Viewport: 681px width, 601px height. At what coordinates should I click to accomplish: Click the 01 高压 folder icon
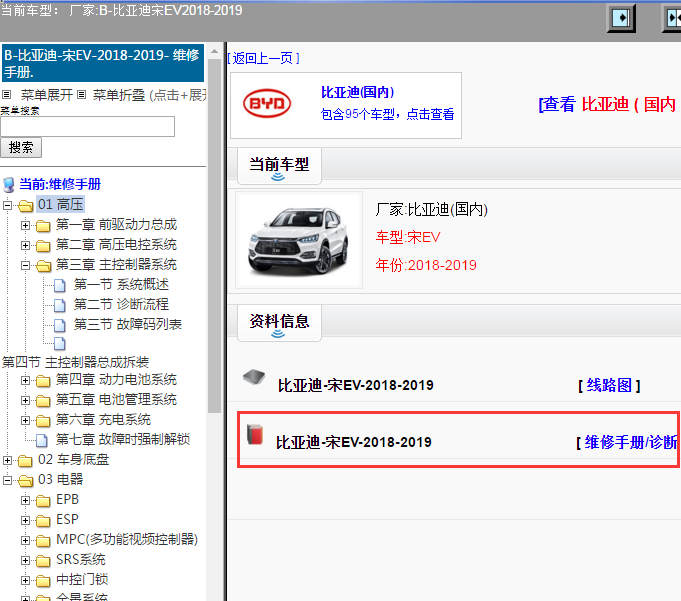[25, 205]
